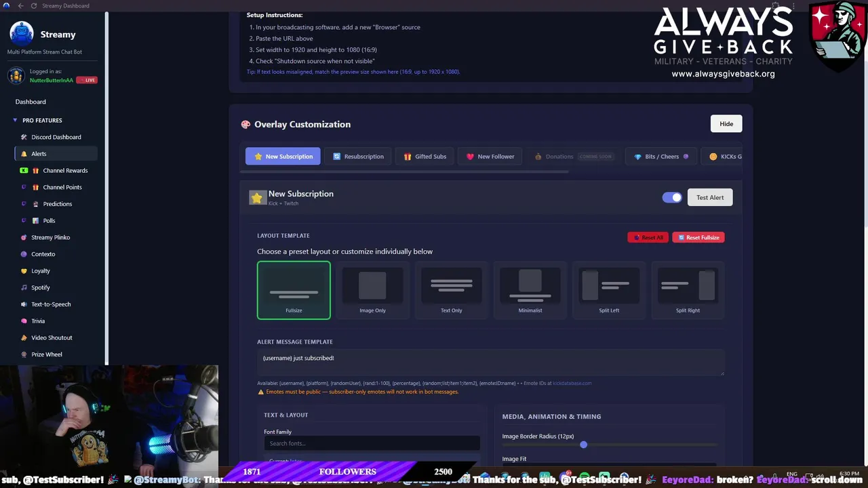Click the Image Border Radius slider handle

tap(583, 445)
